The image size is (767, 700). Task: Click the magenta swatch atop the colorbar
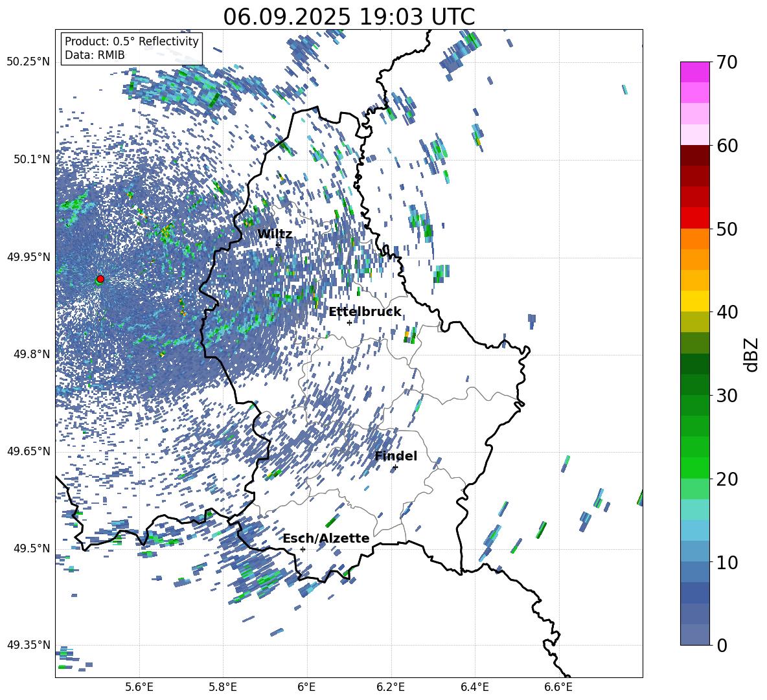[694, 72]
